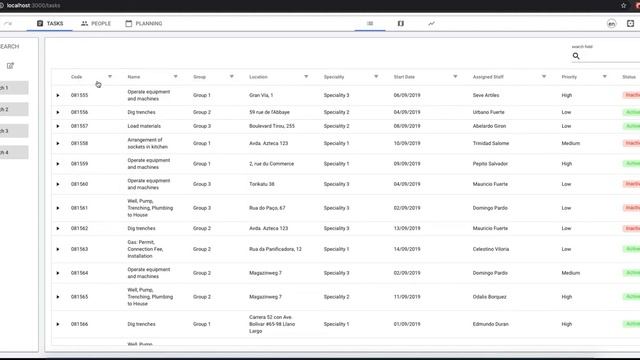Image resolution: width=640 pixels, height=360 pixels.
Task: Click the browser address bar URL
Action: pyautogui.click(x=33, y=5)
